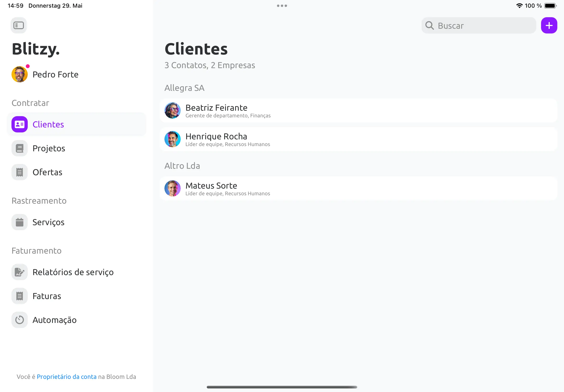
Task: Click the Faturamento section label
Action: (x=37, y=250)
